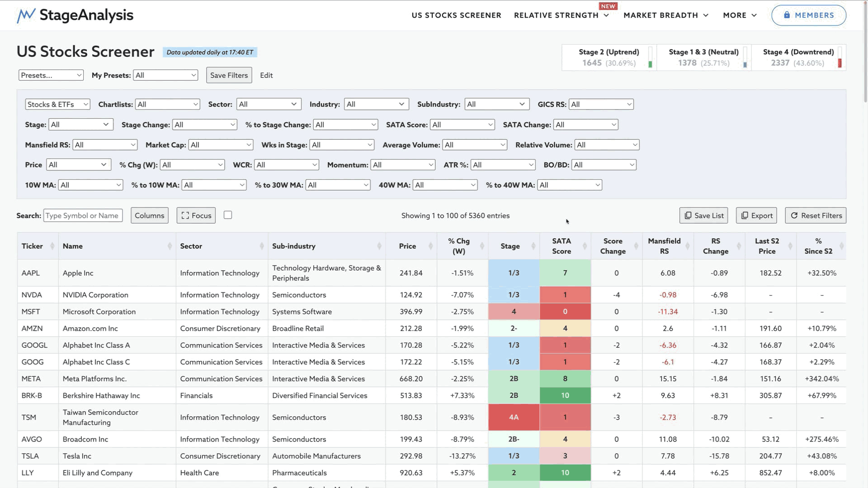868x488 pixels.
Task: Click the Symbol or Name search field
Action: pos(83,216)
